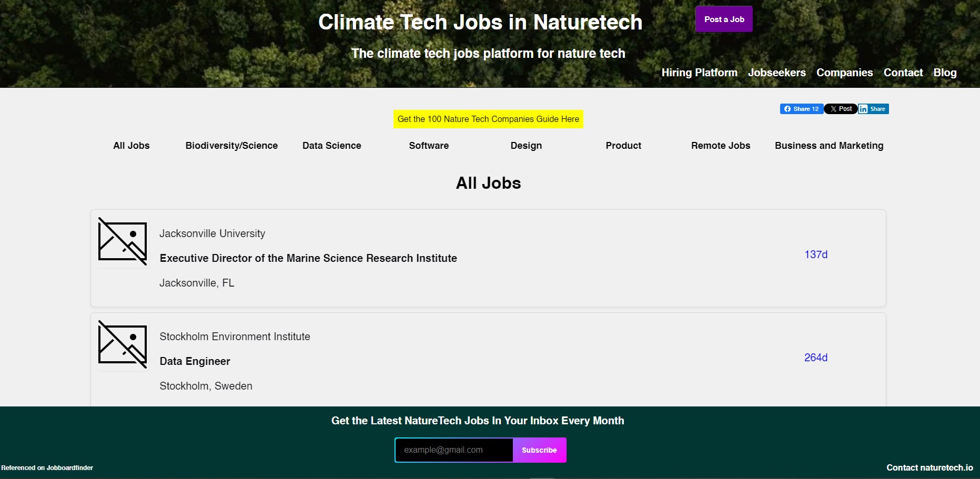Image resolution: width=980 pixels, height=479 pixels.
Task: Click the Stockholm Environment Institute placeholder logo image
Action: [x=123, y=344]
